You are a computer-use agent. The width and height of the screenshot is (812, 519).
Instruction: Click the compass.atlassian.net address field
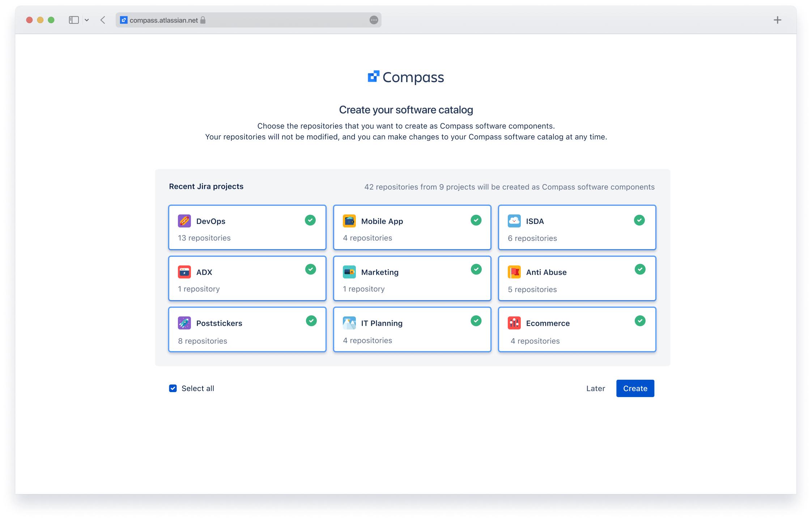[x=248, y=20]
